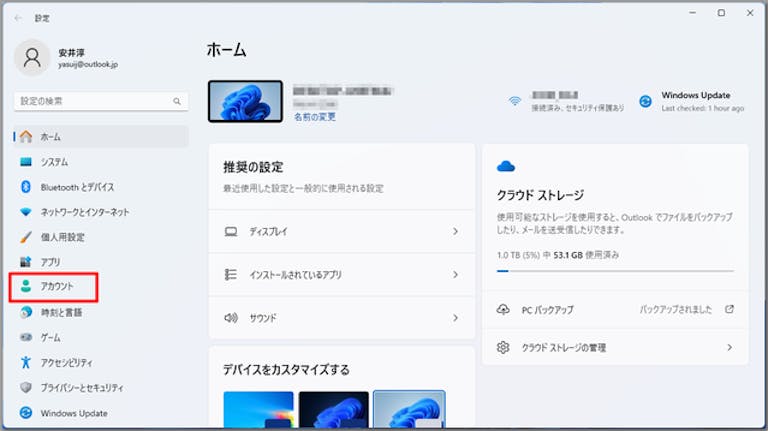This screenshot has width=768, height=431.
Task: Click the デバイスをカスタマイズする heading
Action: (x=287, y=369)
